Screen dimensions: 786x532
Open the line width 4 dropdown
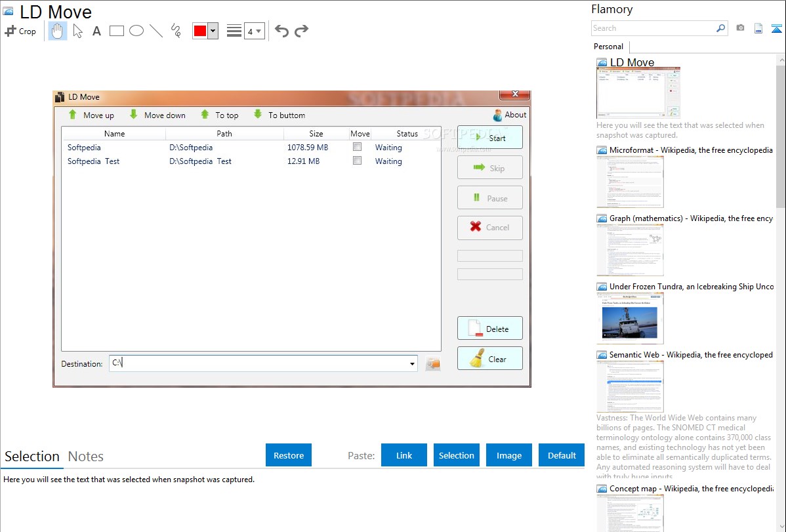point(254,31)
